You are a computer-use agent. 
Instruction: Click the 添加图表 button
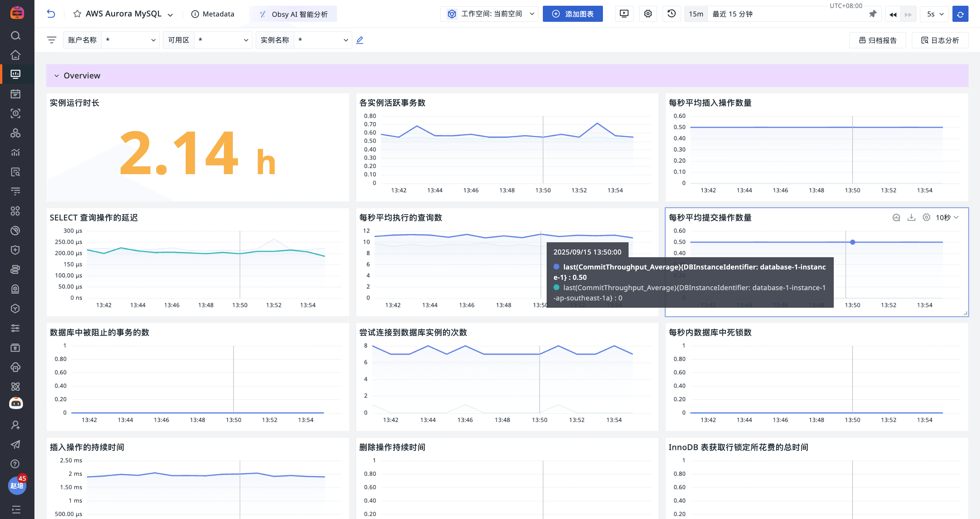[573, 14]
